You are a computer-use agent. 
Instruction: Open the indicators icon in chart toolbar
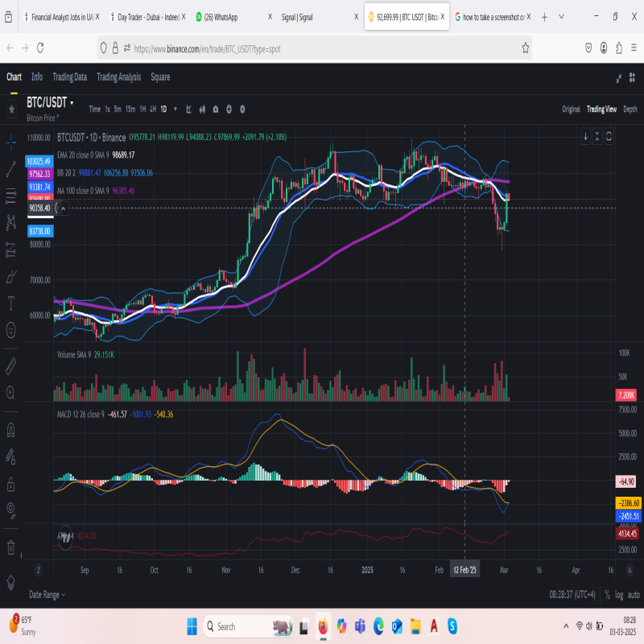point(188,109)
